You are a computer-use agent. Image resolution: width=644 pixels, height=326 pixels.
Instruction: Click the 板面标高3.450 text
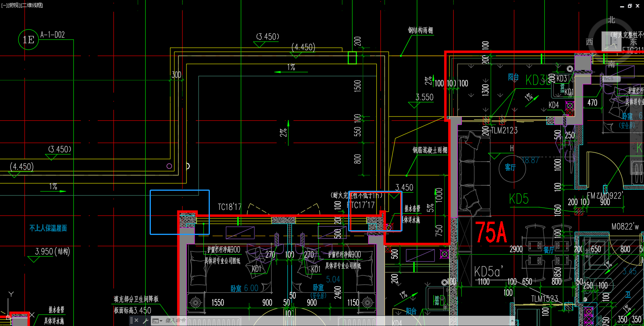click(x=132, y=310)
